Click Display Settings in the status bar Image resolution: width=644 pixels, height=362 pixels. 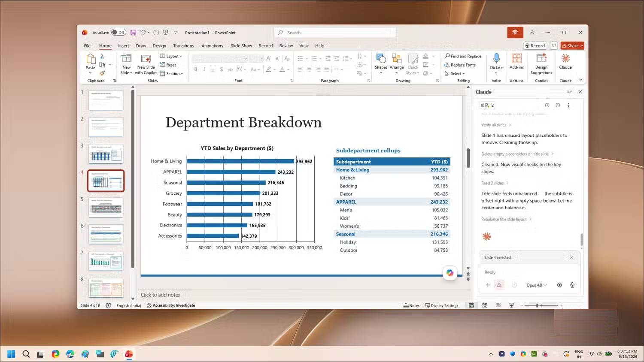coord(442,305)
